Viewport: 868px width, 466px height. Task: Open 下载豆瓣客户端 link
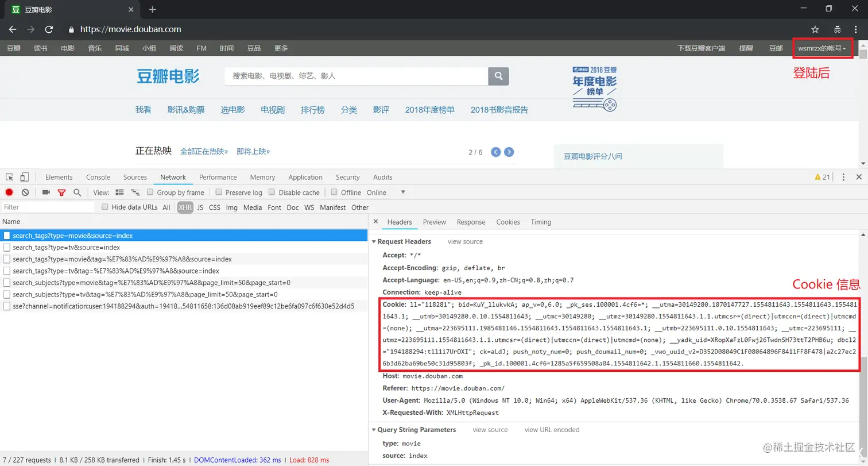click(702, 48)
